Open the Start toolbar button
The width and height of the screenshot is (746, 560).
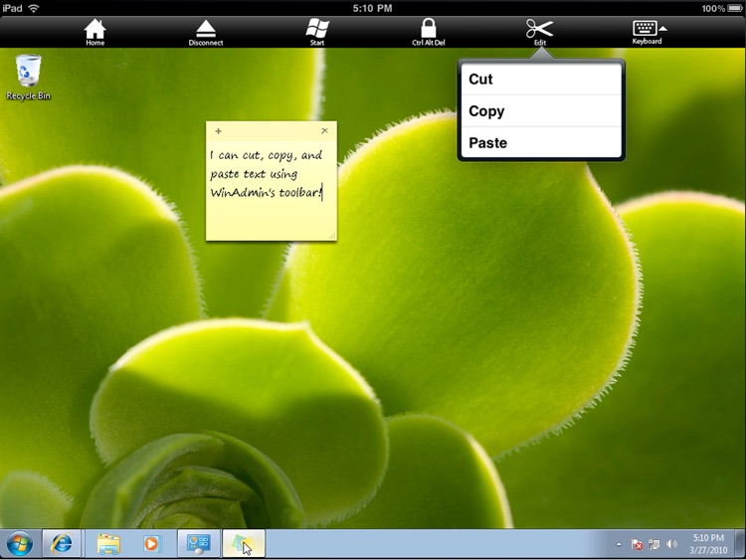[x=317, y=32]
